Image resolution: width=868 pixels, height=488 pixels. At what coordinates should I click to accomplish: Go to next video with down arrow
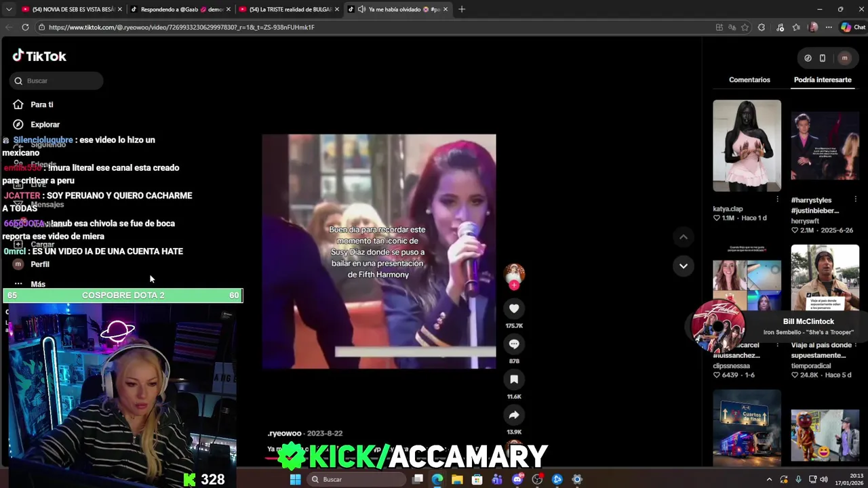(684, 266)
